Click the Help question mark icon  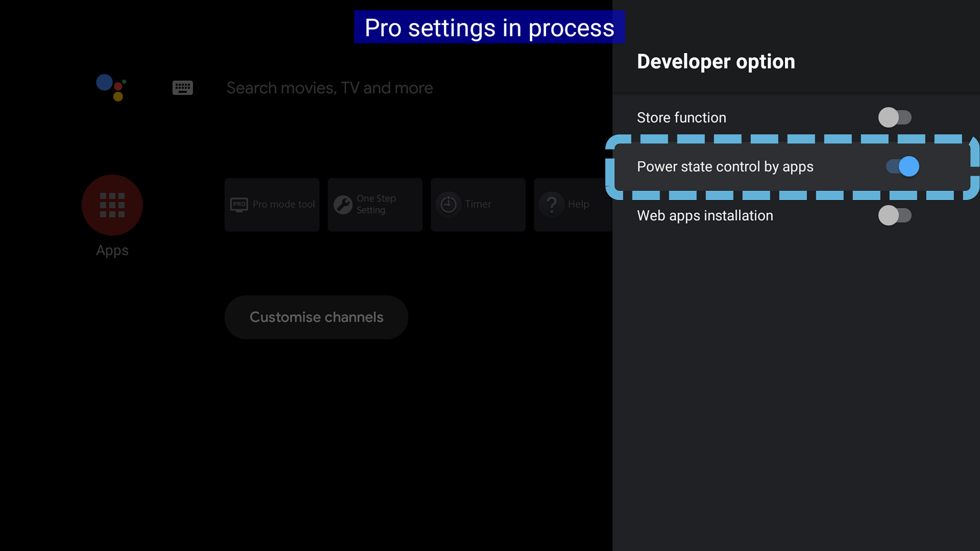click(552, 205)
